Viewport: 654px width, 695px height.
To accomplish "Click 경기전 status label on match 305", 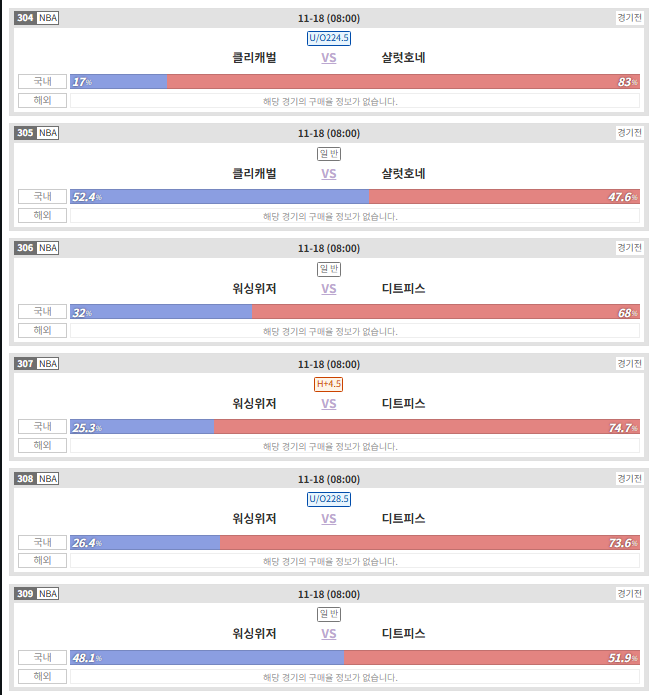I will tap(629, 133).
